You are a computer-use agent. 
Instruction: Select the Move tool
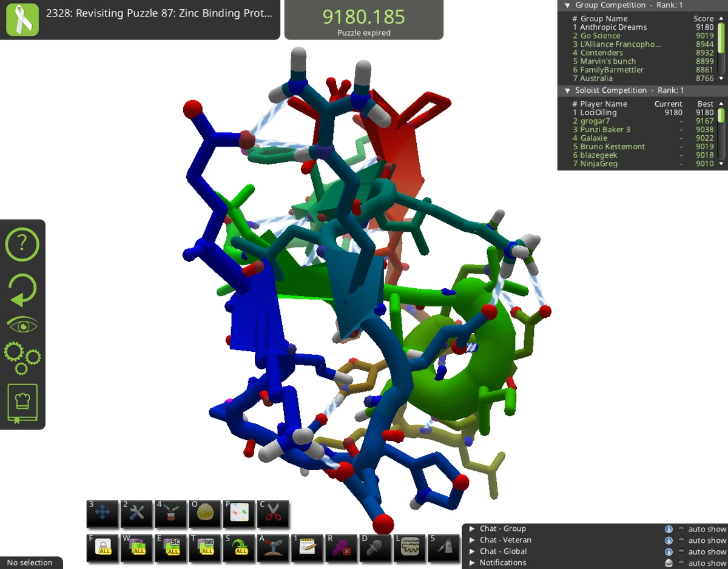pos(103,514)
